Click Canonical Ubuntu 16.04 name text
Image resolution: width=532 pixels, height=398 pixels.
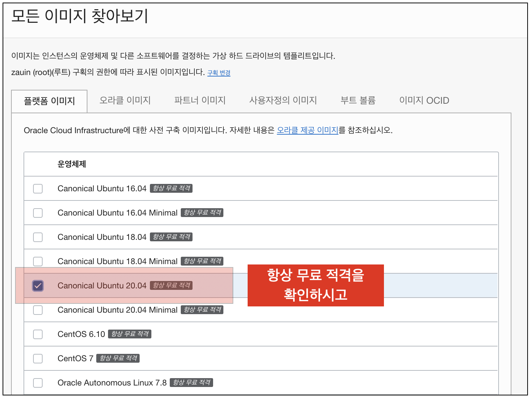[102, 189]
